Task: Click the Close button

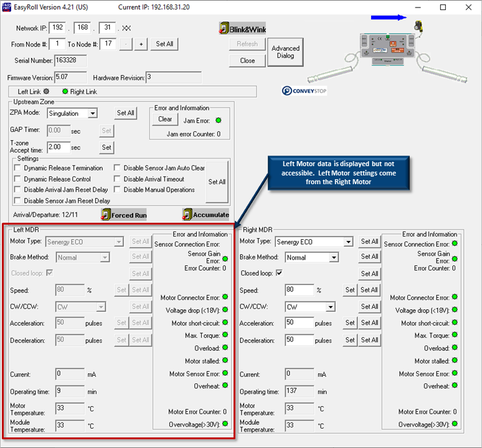Action: tap(247, 60)
